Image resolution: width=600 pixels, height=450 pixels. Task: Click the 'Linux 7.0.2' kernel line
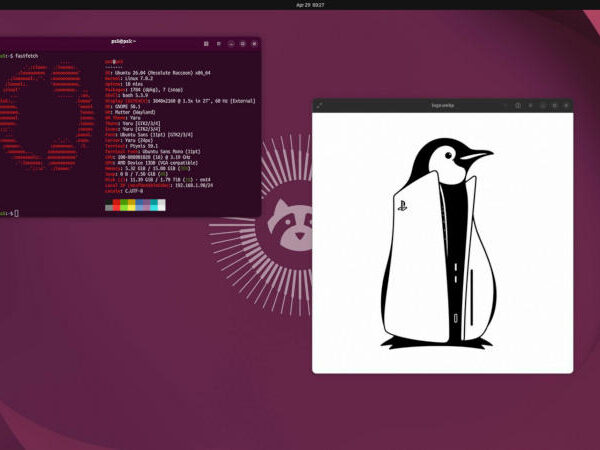click(x=129, y=78)
